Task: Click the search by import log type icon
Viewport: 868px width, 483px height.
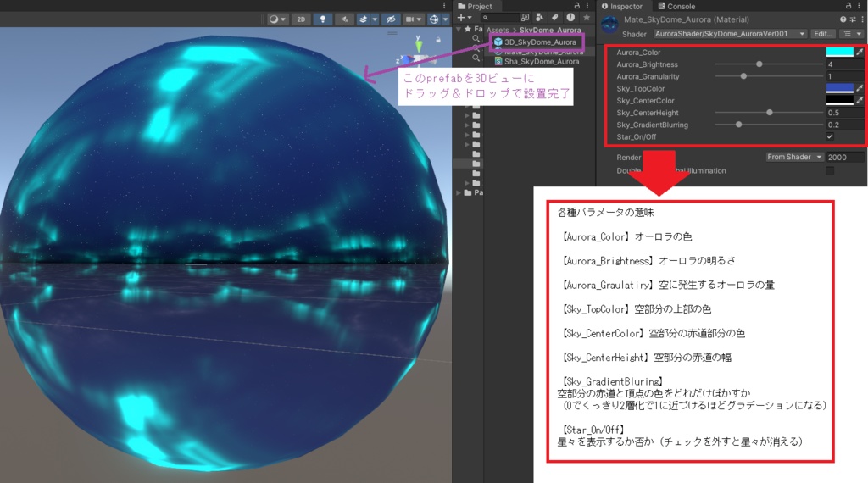Action: tap(570, 18)
